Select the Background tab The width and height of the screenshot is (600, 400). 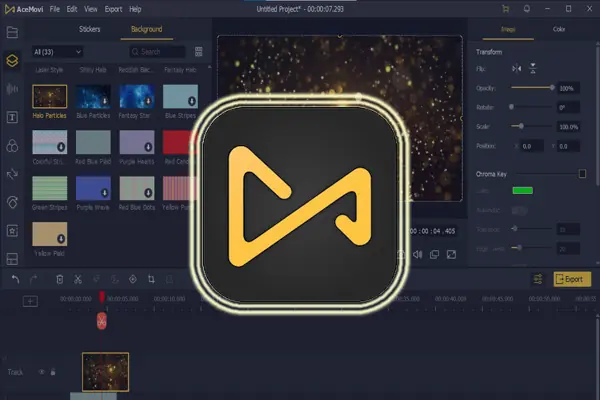(x=147, y=29)
